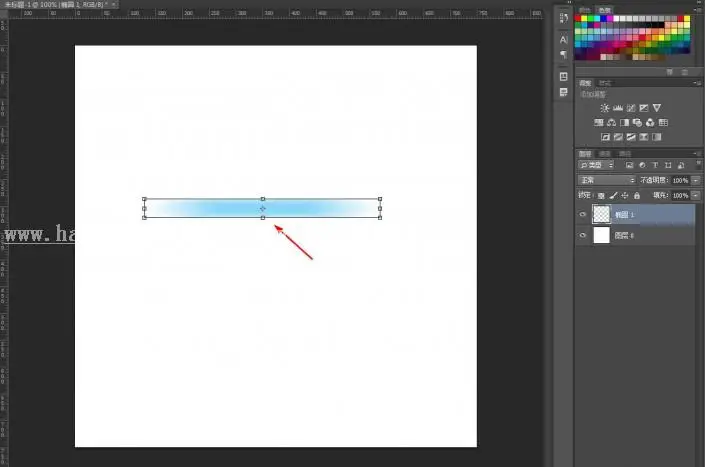Screen dimensions: 705x467
Task: Hide the bottom white layer via eye
Action: (x=583, y=235)
